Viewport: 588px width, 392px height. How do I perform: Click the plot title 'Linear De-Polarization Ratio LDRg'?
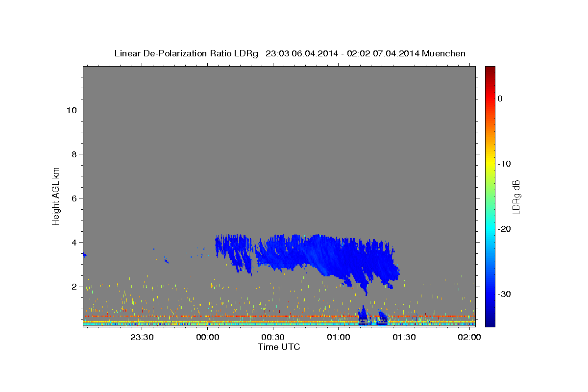click(186, 53)
